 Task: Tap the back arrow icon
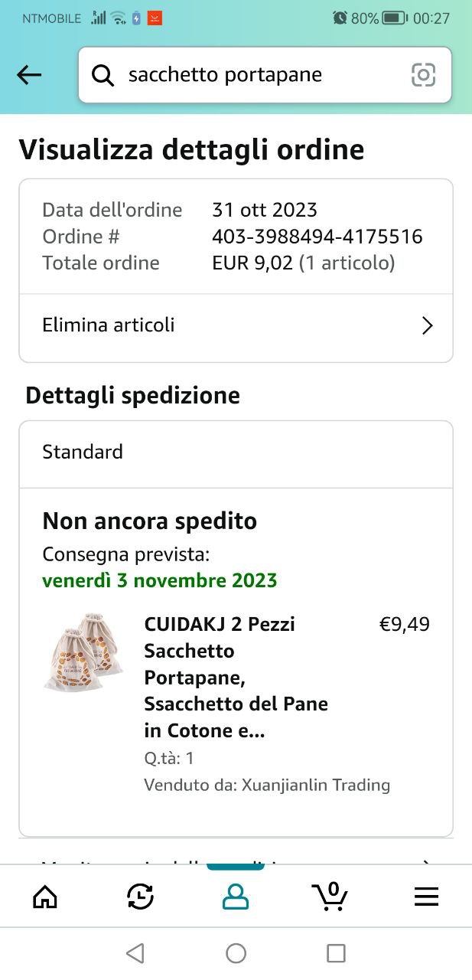(29, 75)
